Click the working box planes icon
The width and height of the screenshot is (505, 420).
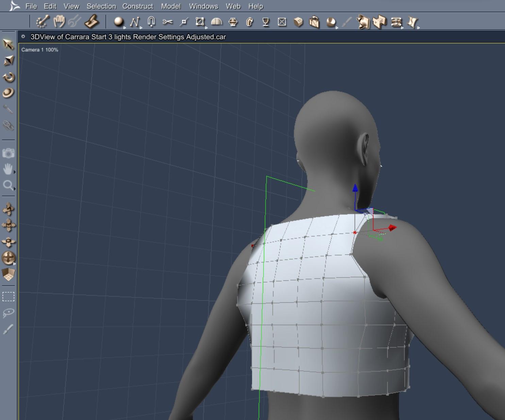[x=9, y=275]
